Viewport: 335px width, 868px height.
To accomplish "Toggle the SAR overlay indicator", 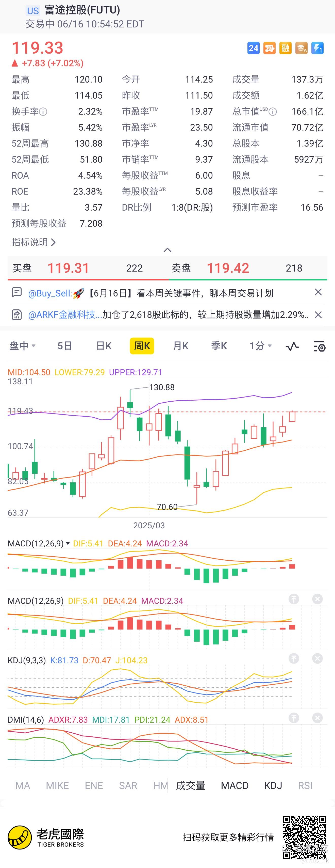I will (128, 785).
